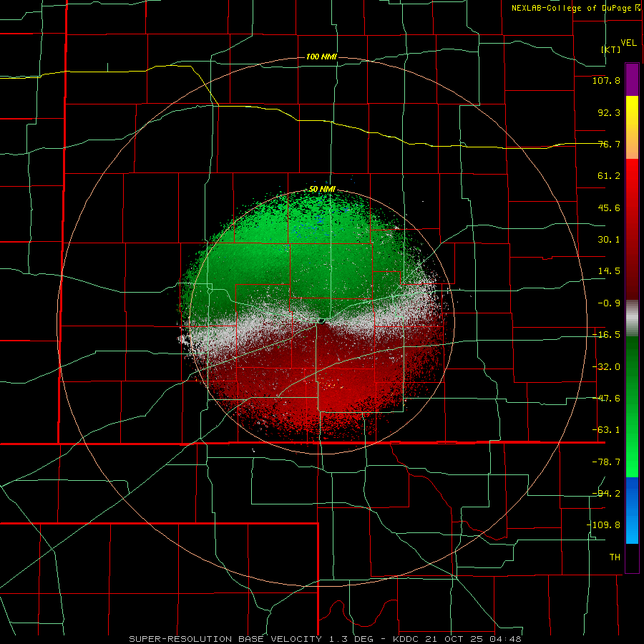Viewport: 644px width, 644px height.
Task: Select the 76.7 legend value
Action: point(609,144)
